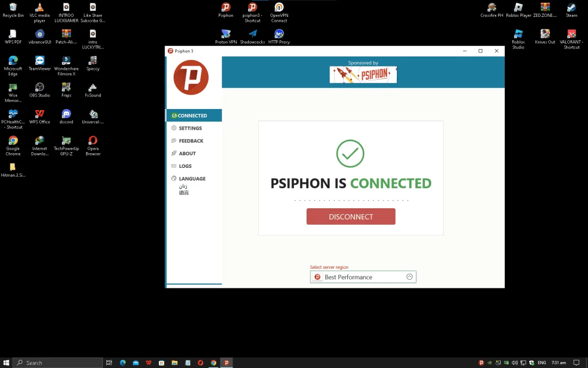Open the Psiphon desktop shortcut
This screenshot has width=588, height=368.
(226, 10)
